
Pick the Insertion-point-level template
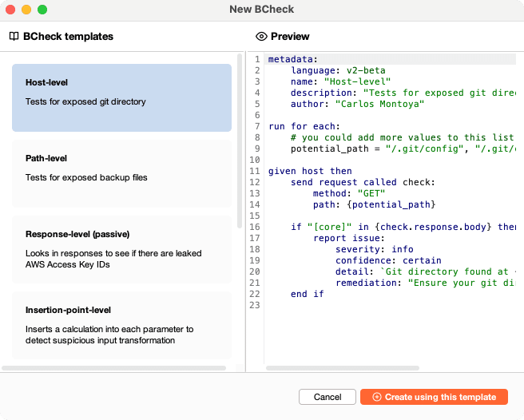point(121,324)
